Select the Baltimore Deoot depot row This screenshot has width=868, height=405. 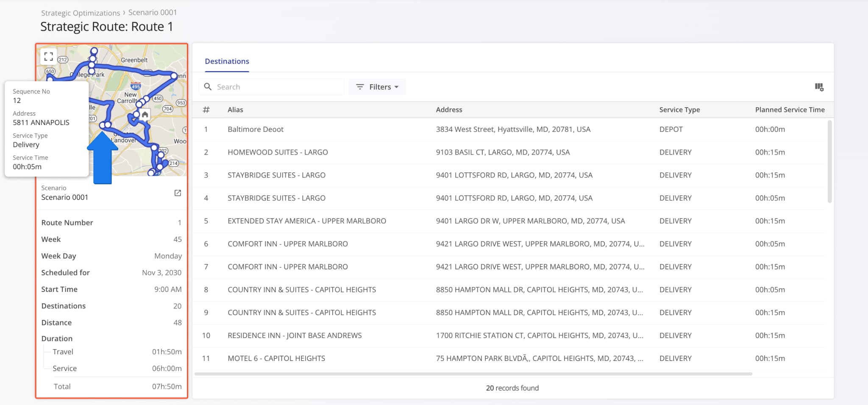coord(256,130)
